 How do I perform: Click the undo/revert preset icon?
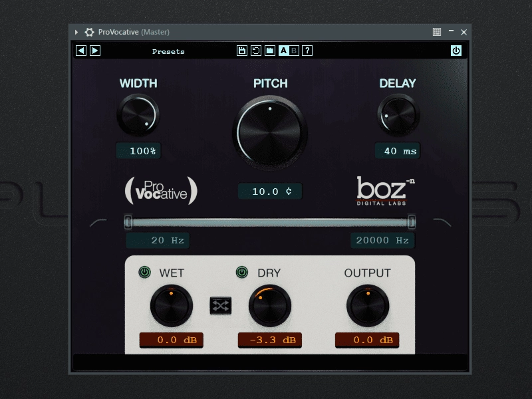tap(256, 51)
